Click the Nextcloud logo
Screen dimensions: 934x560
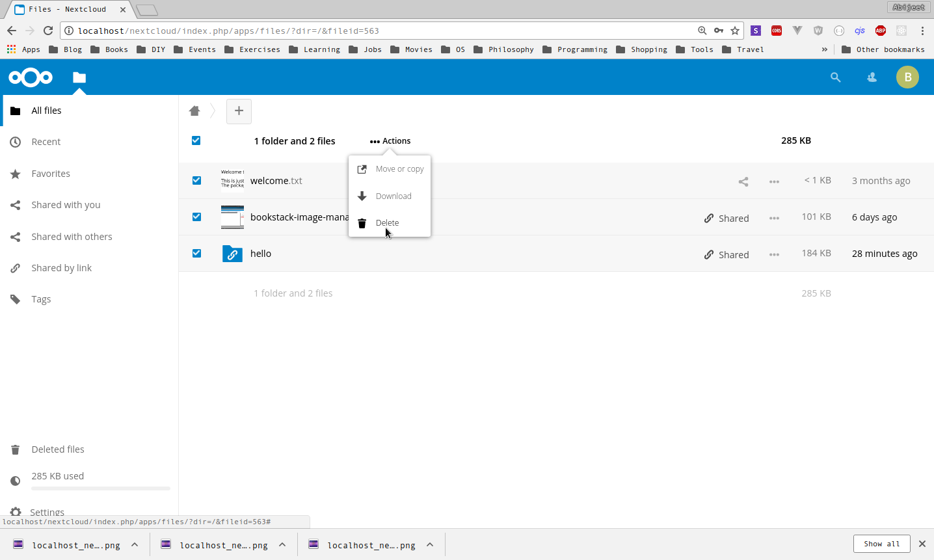coord(30,77)
